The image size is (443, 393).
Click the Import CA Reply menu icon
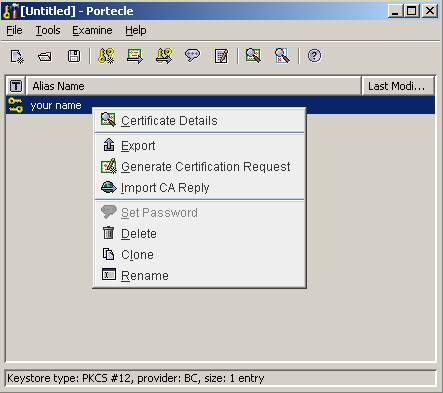click(109, 187)
